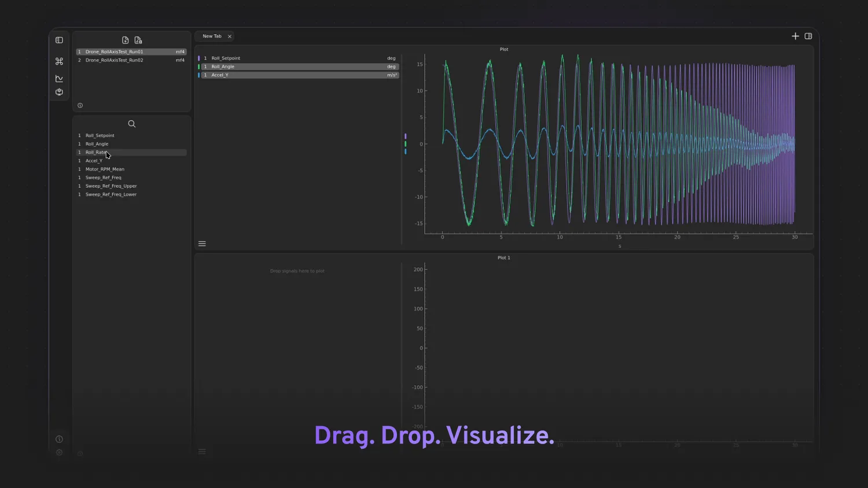The image size is (868, 488).
Task: Click the export monitor icon in sidebar
Action: point(59,92)
